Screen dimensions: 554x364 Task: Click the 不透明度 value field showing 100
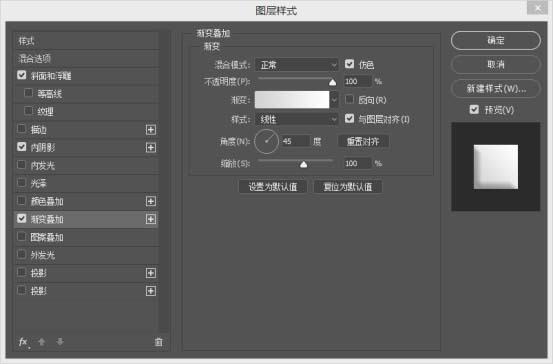pyautogui.click(x=358, y=81)
